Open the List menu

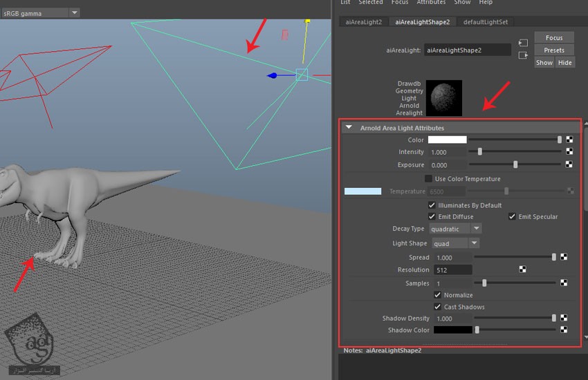pos(345,2)
